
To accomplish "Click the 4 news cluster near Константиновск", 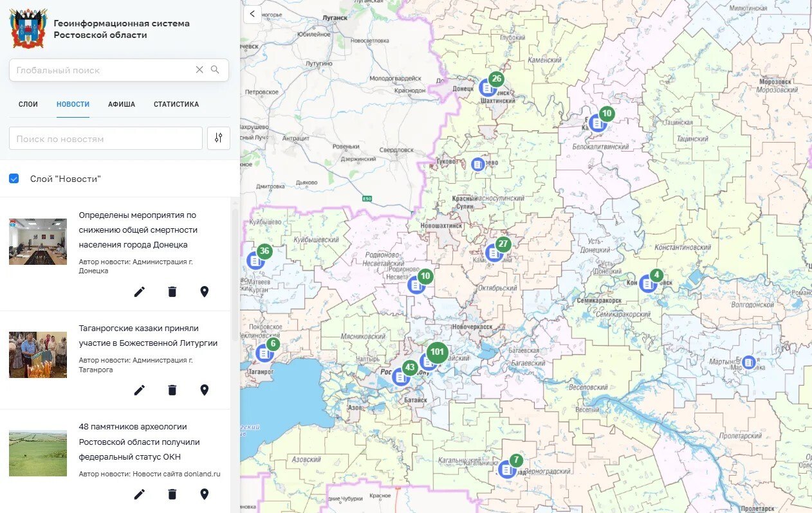I will [x=656, y=276].
